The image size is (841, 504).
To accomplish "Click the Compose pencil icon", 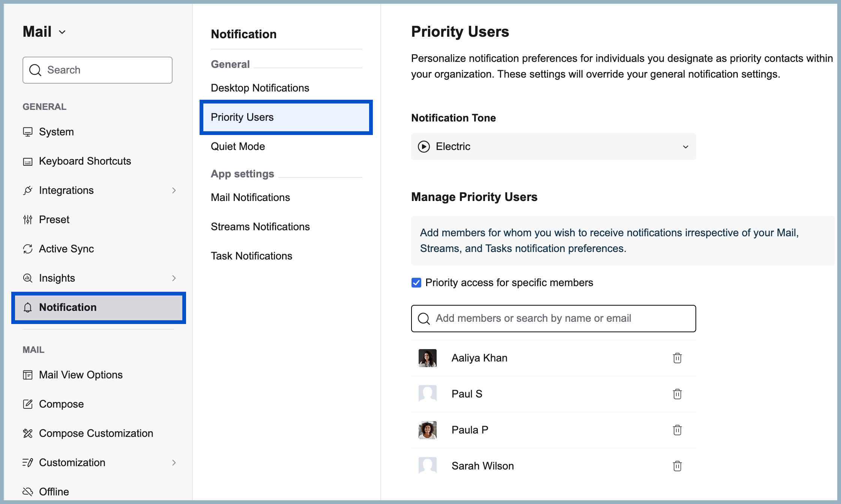I will pyautogui.click(x=27, y=404).
